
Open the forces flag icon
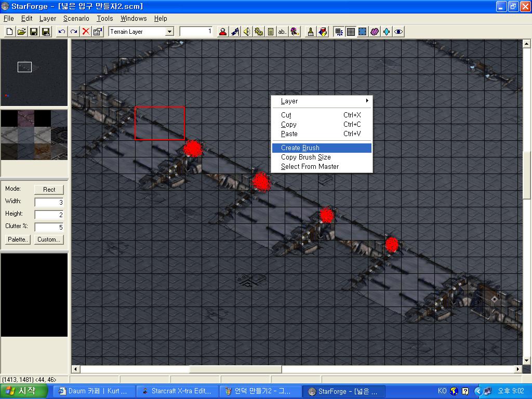(x=235, y=32)
